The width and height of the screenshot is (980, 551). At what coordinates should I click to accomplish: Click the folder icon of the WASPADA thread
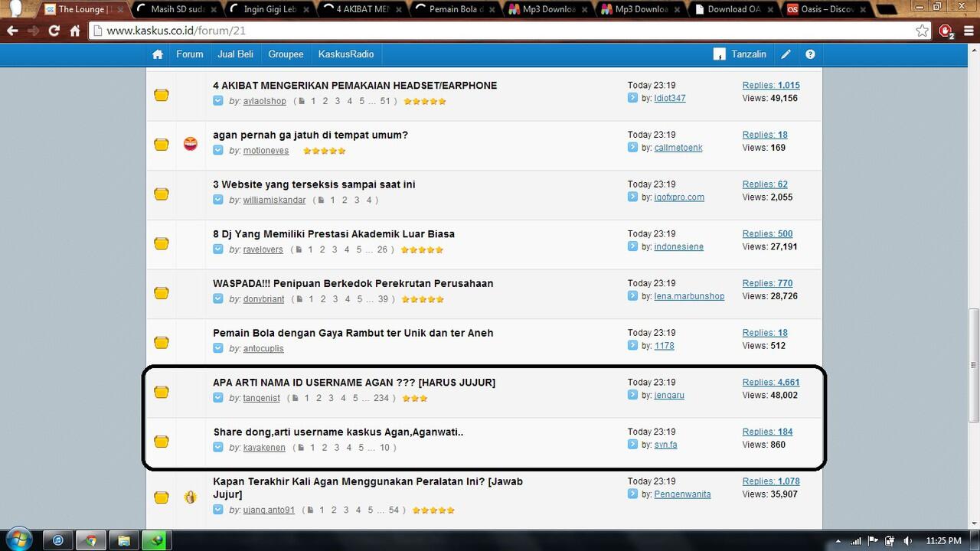tap(161, 293)
